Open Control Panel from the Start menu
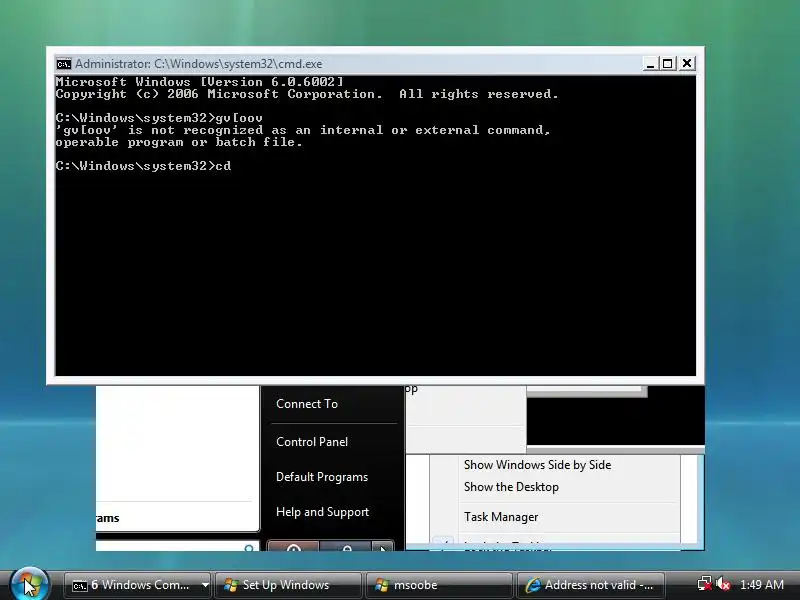The width and height of the screenshot is (800, 600). pos(312,442)
